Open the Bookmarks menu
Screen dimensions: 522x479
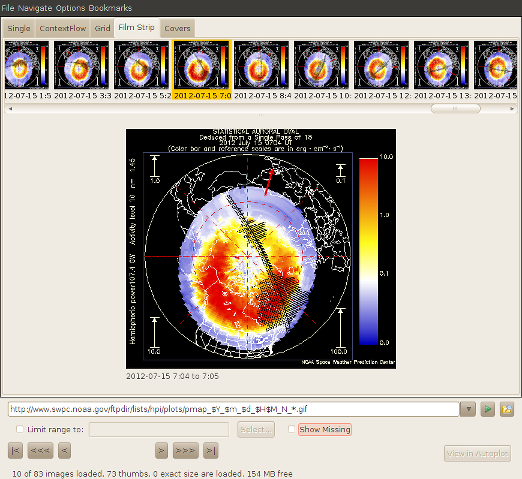110,8
